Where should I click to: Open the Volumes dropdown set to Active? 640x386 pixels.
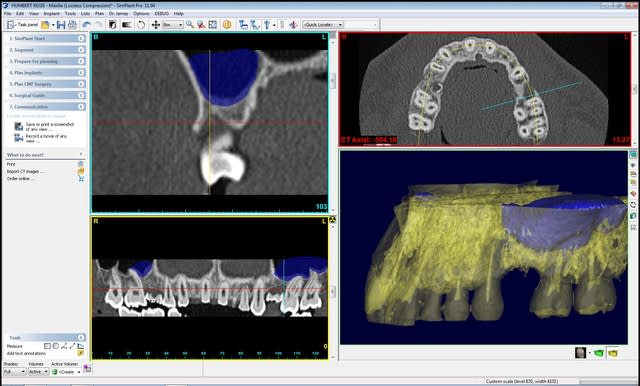click(x=38, y=372)
